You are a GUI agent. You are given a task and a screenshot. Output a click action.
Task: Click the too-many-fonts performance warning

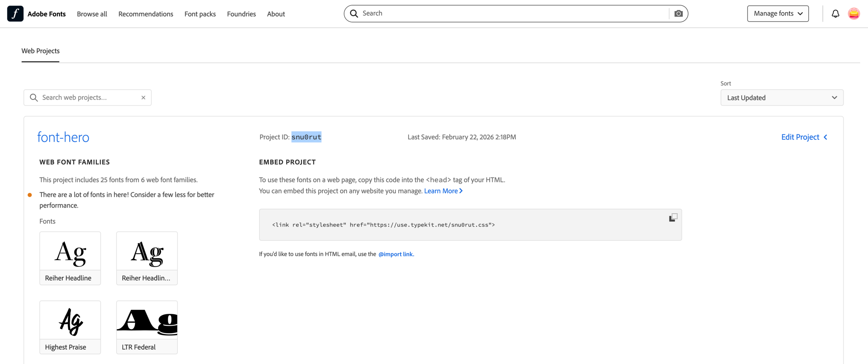pos(127,200)
